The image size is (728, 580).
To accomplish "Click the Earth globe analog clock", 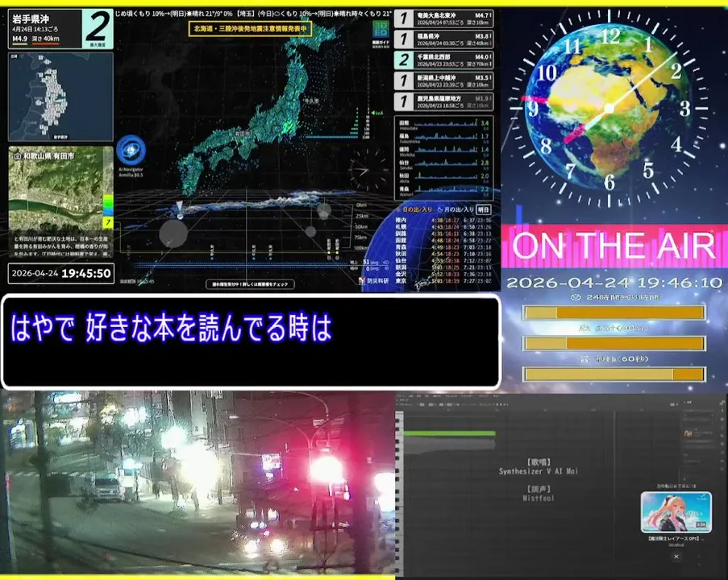I will tap(609, 109).
